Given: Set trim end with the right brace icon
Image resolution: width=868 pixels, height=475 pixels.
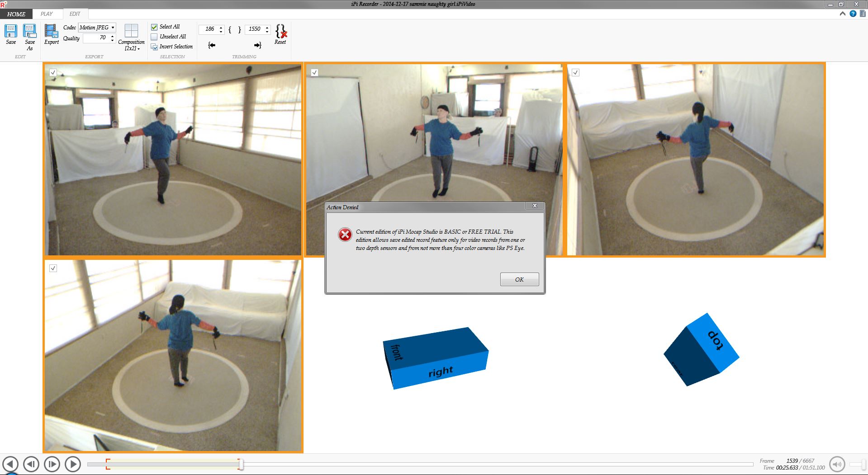Looking at the screenshot, I should click(x=240, y=29).
